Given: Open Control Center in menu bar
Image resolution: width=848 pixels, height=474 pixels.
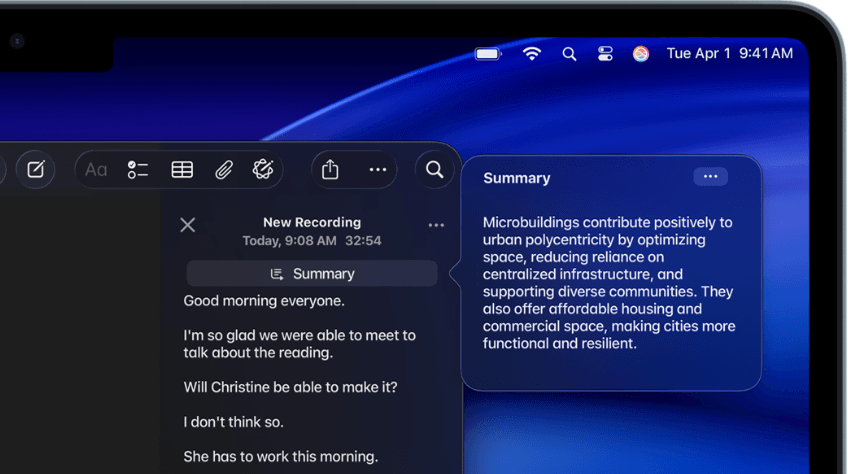Looking at the screenshot, I should pos(605,54).
